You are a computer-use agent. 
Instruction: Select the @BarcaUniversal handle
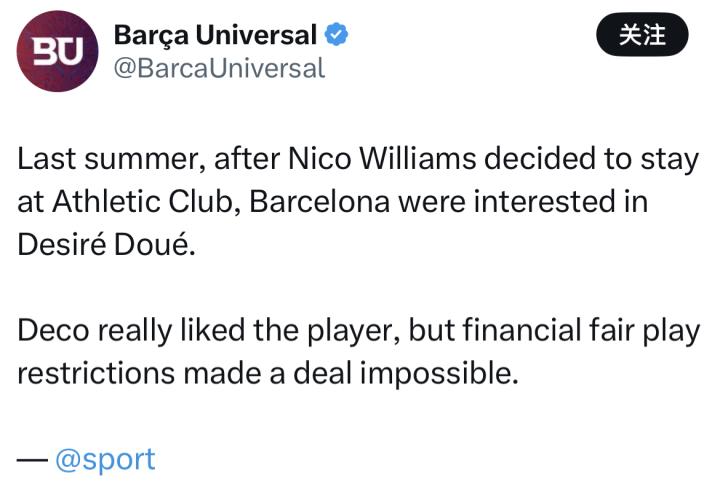coord(219,68)
